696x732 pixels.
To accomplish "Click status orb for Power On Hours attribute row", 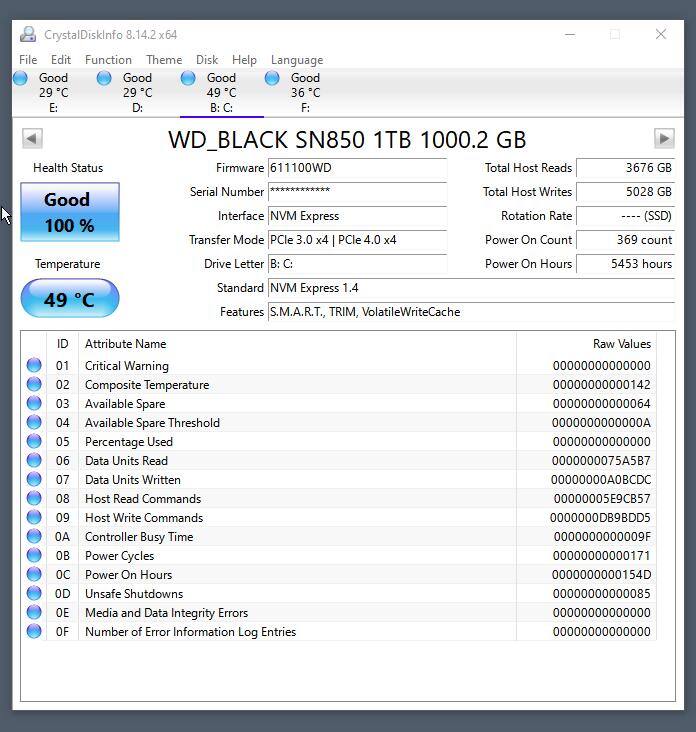I will pos(34,575).
